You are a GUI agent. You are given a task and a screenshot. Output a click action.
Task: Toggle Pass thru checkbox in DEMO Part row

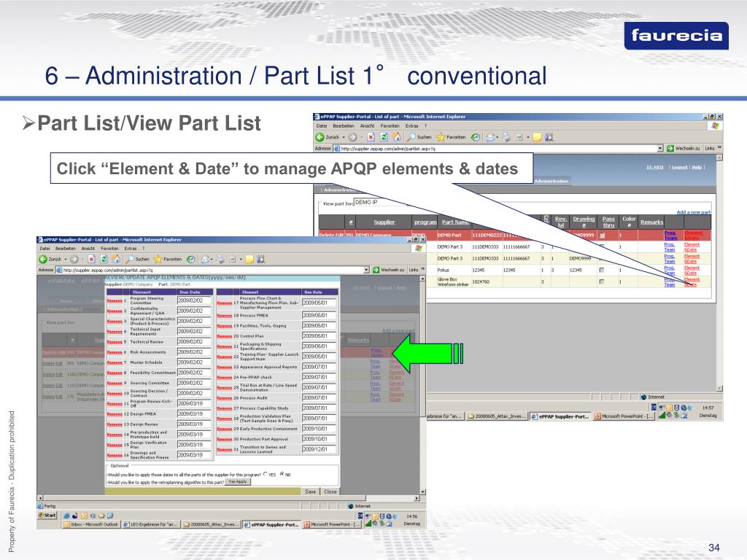602,236
